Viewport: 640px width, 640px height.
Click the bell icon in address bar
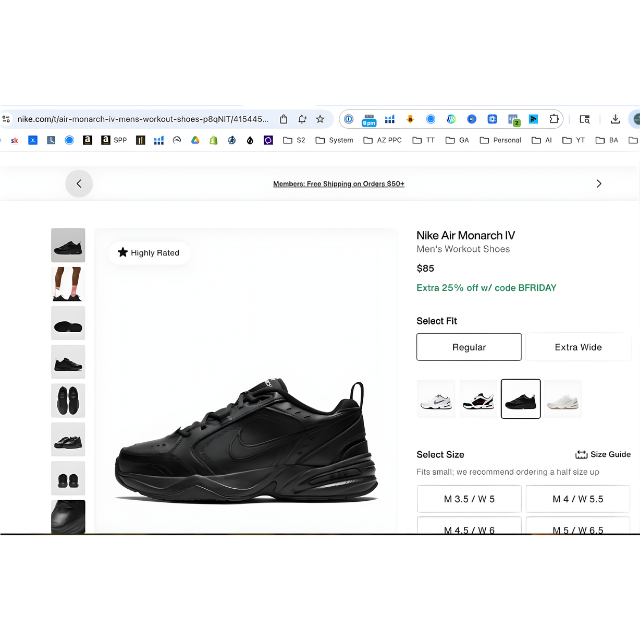tap(302, 119)
